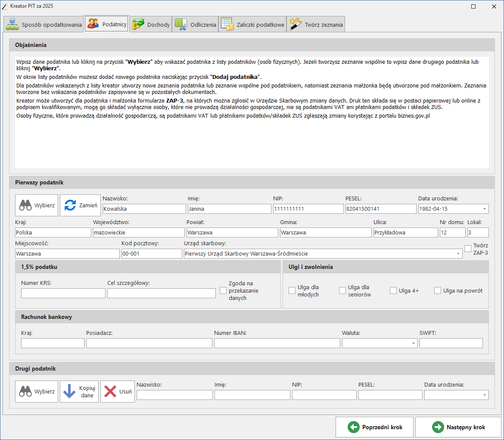The image size is (504, 440).
Task: Click the binoculars icon in Drugi podatnik
Action: [x=25, y=391]
